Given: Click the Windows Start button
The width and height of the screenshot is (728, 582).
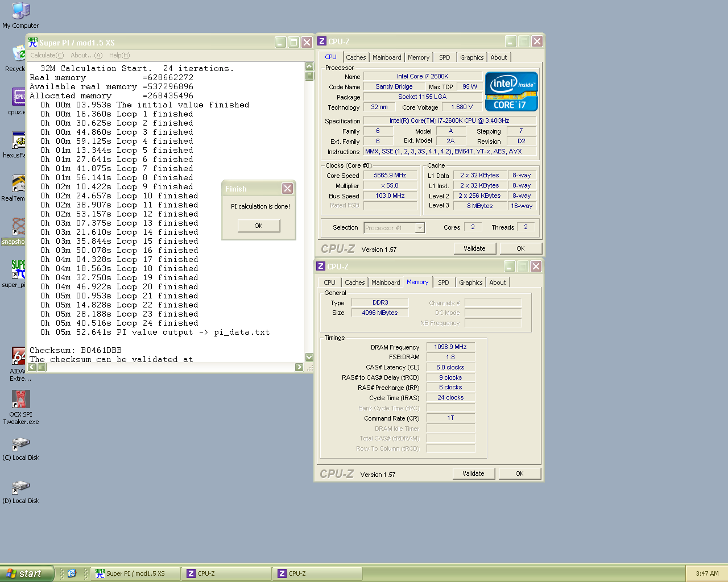Looking at the screenshot, I should pos(26,573).
